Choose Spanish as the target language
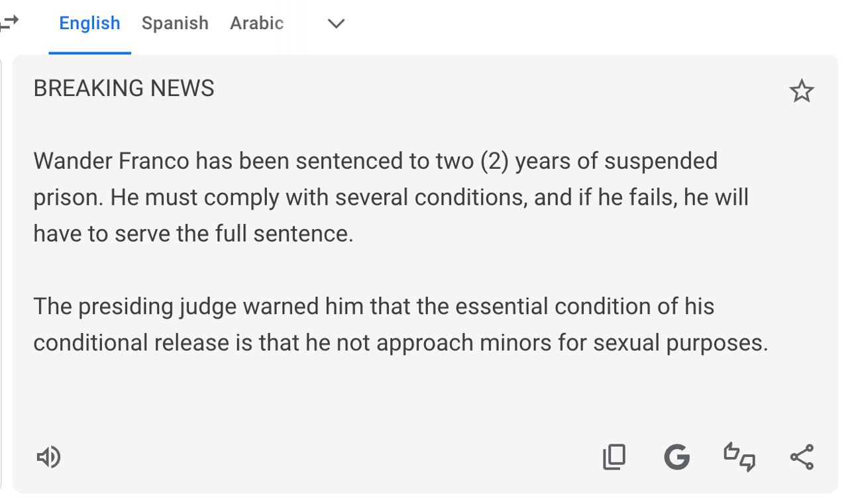The width and height of the screenshot is (848, 504). tap(174, 23)
